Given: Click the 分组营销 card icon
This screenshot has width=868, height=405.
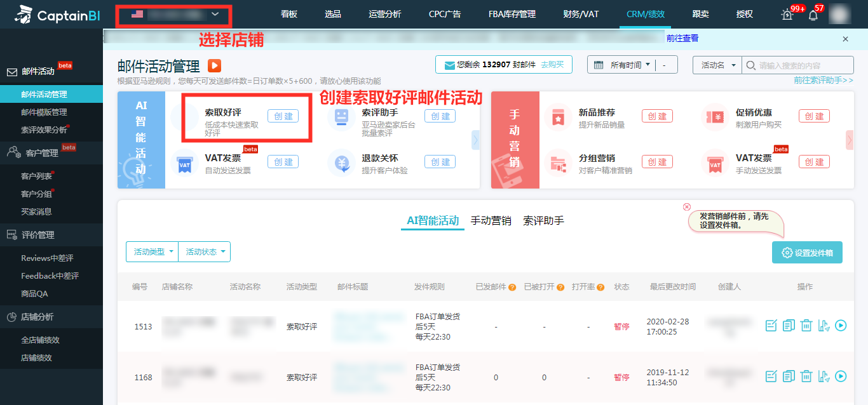Looking at the screenshot, I should 559,163.
